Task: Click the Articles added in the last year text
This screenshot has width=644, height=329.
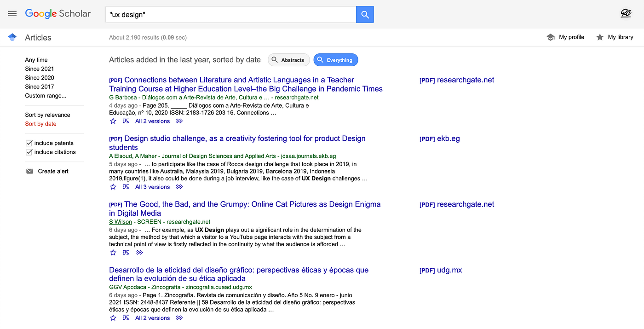Action: click(x=185, y=60)
